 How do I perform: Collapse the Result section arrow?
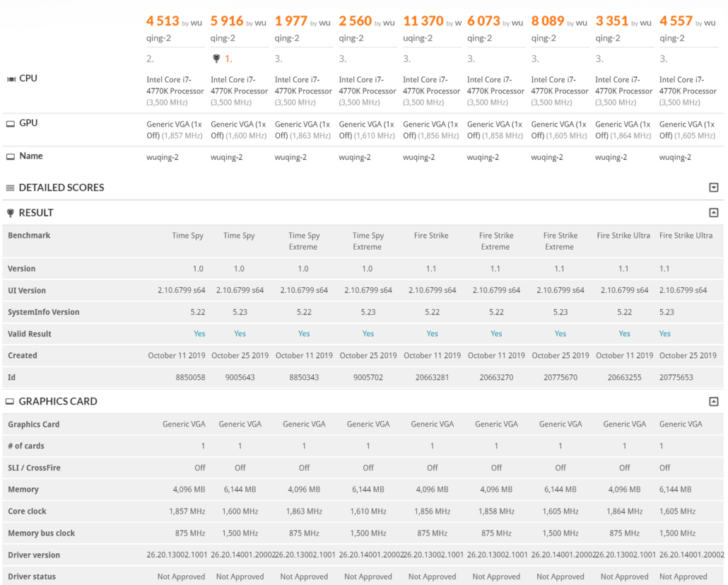tap(713, 212)
